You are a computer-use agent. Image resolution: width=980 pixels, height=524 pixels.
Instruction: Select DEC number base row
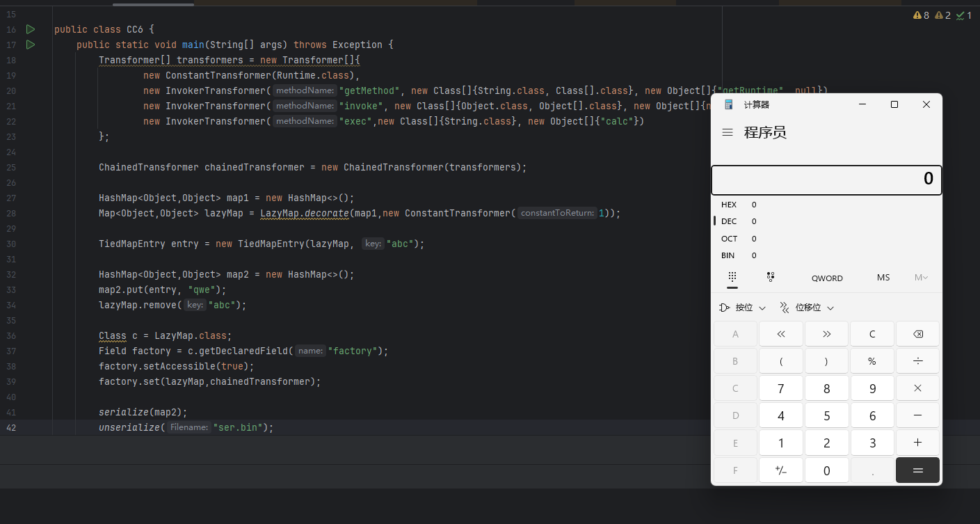[826, 221]
